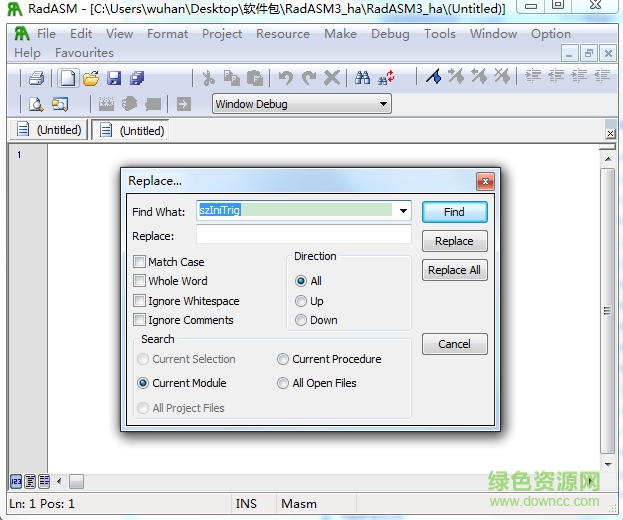
Task: Click the Replace button in the dialog
Action: coord(455,241)
